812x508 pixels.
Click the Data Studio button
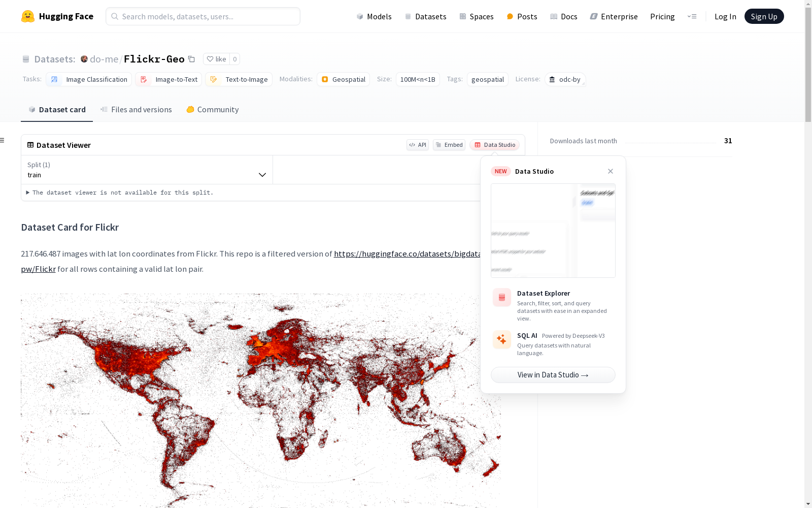pyautogui.click(x=494, y=145)
